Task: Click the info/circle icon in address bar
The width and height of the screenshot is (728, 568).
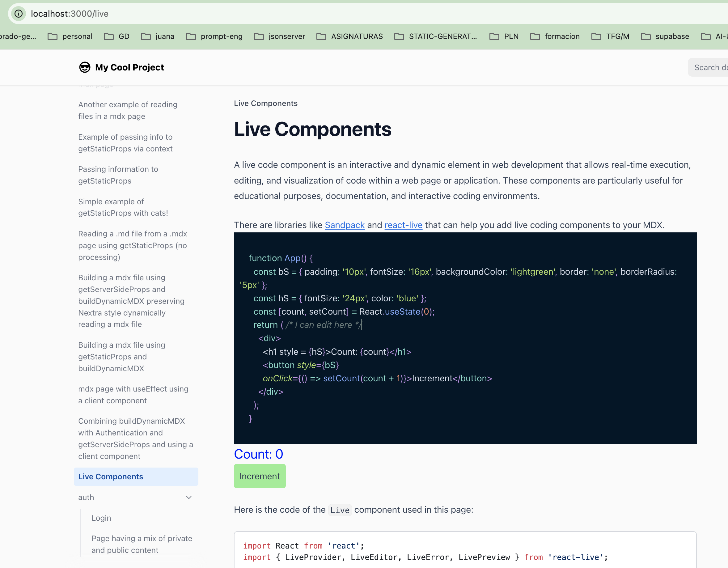Action: [x=18, y=13]
